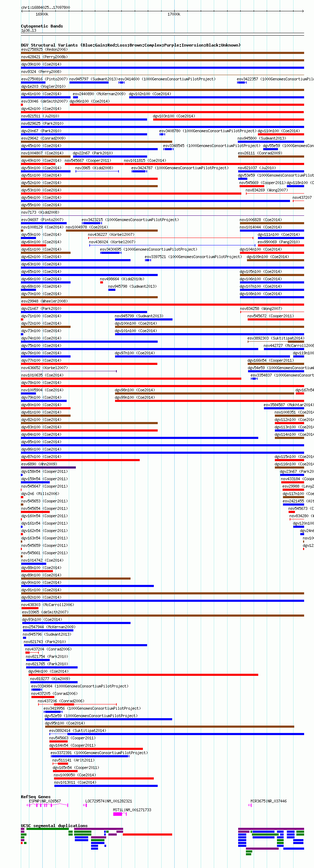Select esv6890 (Ahn2009) label
The height and width of the screenshot is (868, 314).
click(39, 464)
